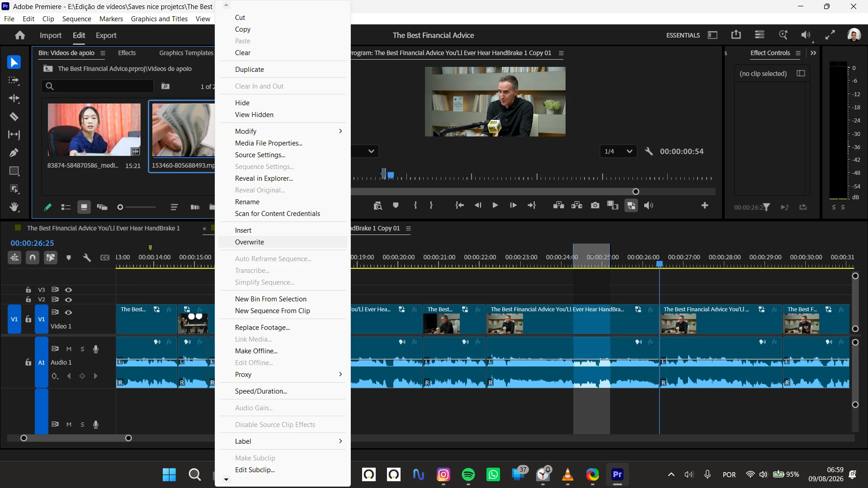This screenshot has height=488, width=868.
Task: Select the Razor tool
Action: click(x=14, y=117)
